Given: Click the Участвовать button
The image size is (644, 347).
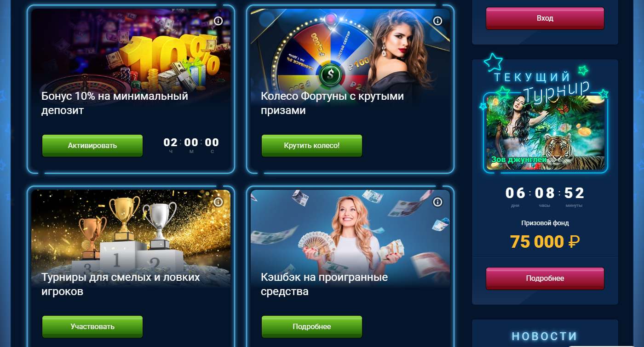Looking at the screenshot, I should pos(92,327).
